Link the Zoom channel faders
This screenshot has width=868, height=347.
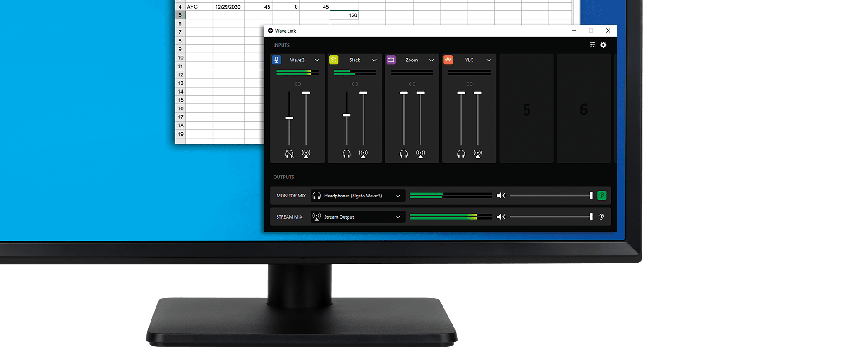click(x=412, y=84)
